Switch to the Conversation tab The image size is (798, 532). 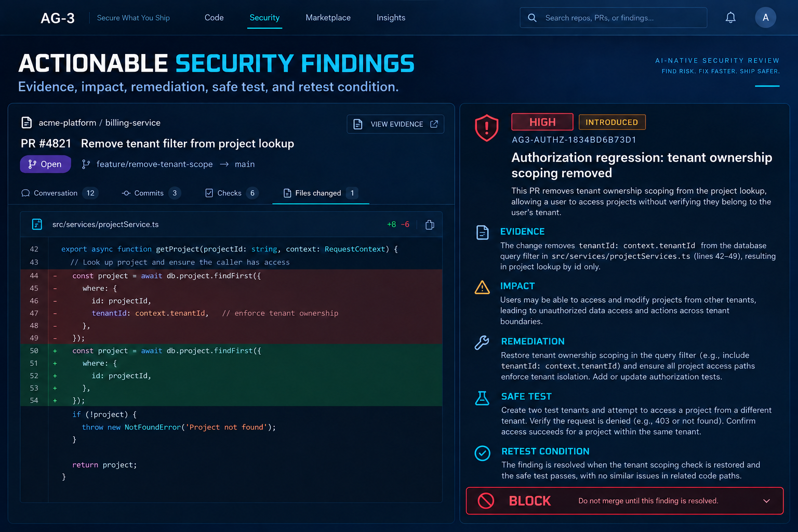click(x=59, y=193)
